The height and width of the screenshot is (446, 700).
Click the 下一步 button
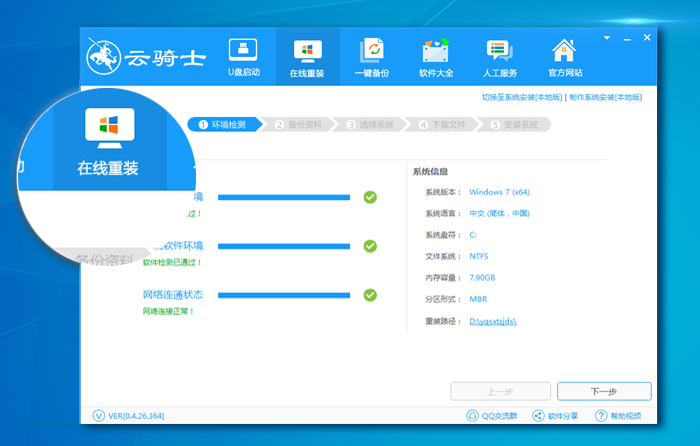click(604, 392)
